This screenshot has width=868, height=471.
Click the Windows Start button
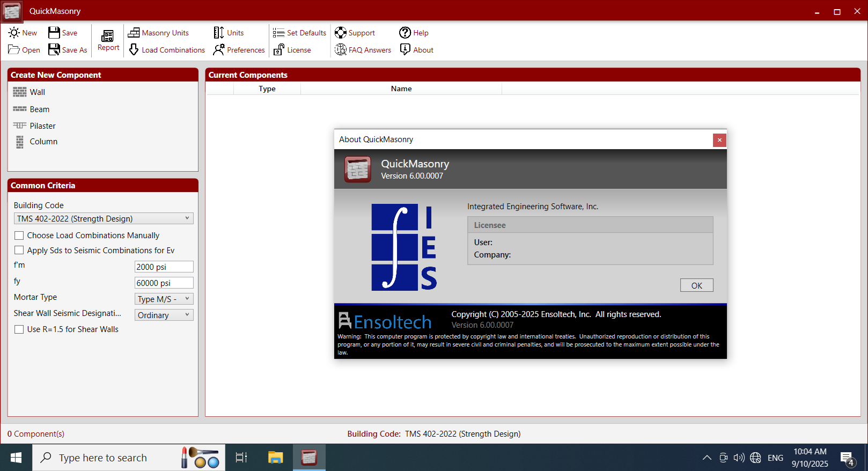[x=16, y=458]
